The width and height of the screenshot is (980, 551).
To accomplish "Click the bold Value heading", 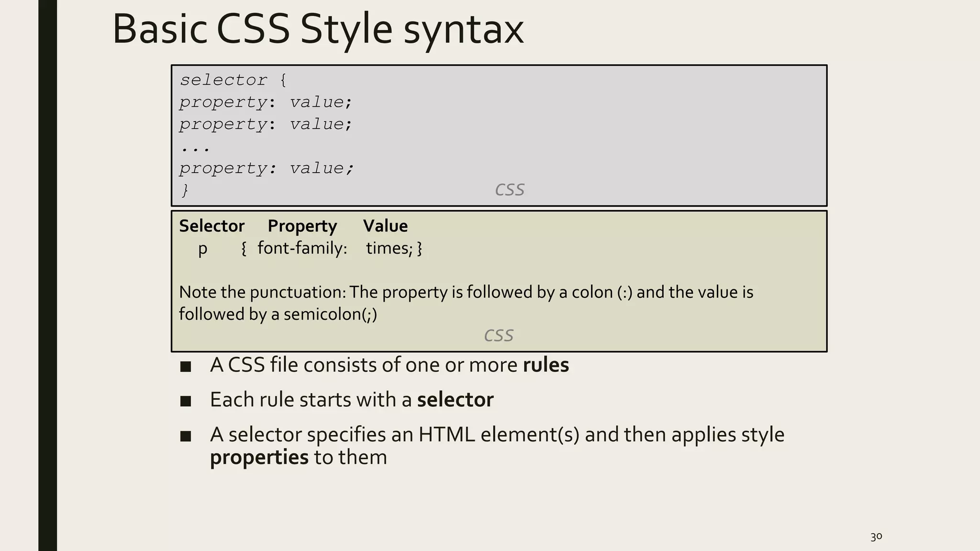I will pyautogui.click(x=385, y=226).
